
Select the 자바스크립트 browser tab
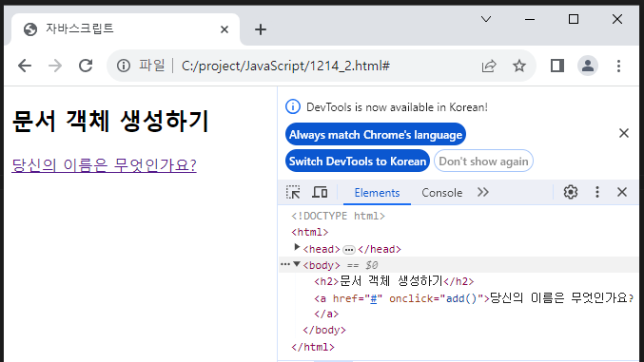pos(126,29)
